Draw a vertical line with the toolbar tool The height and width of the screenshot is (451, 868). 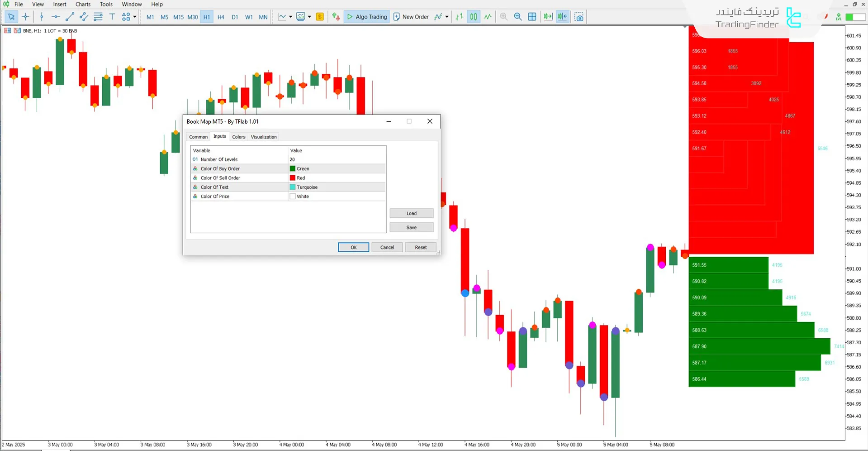(42, 17)
